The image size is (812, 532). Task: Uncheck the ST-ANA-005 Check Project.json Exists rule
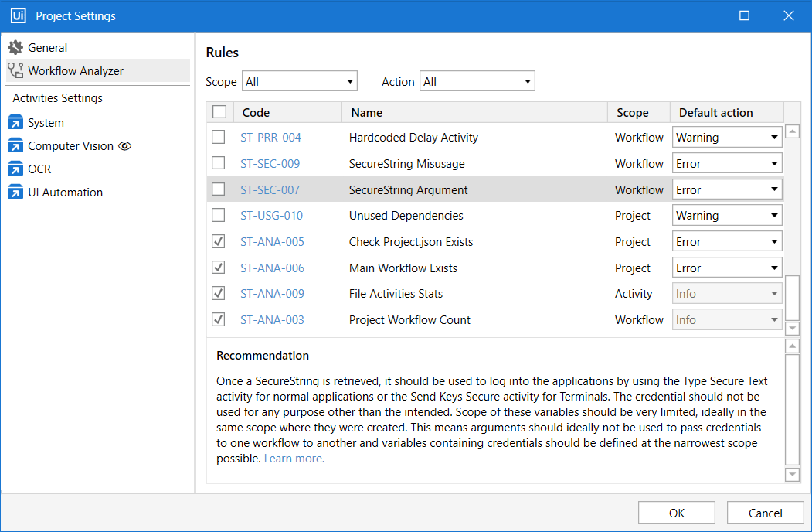click(219, 241)
